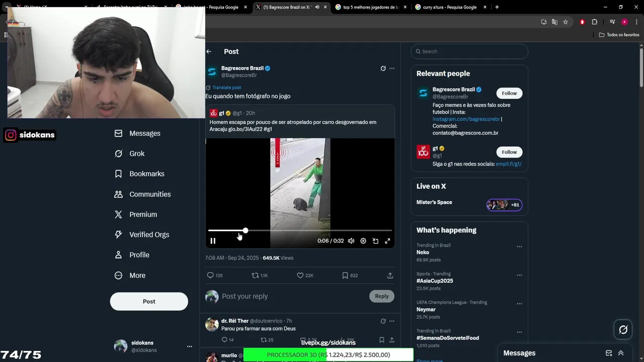Open video settings gear icon
The image size is (644, 362).
click(x=363, y=241)
